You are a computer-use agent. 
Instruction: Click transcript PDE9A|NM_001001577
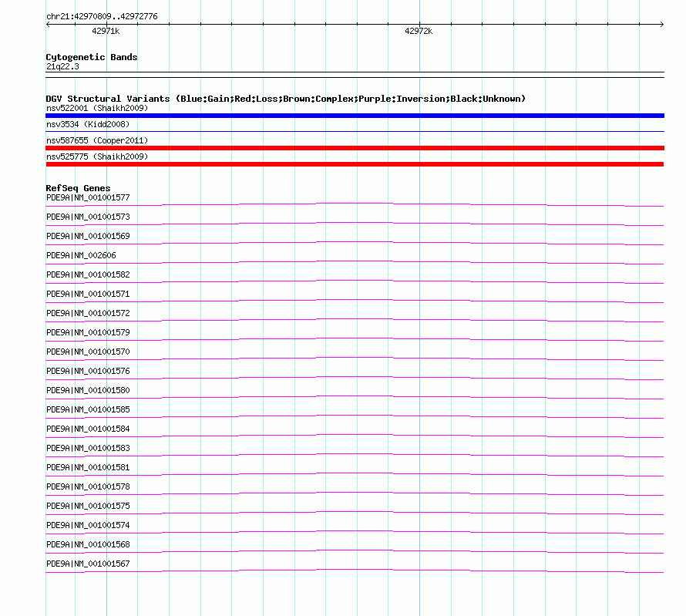[x=88, y=197]
